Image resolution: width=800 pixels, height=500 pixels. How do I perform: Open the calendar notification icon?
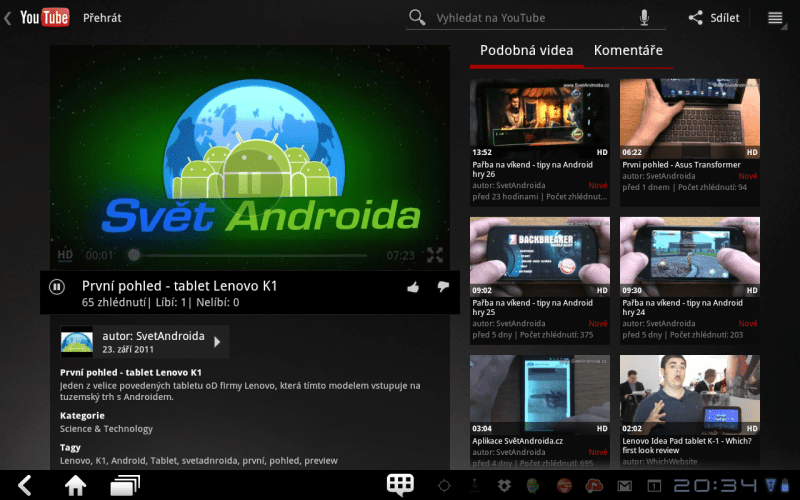click(x=654, y=486)
